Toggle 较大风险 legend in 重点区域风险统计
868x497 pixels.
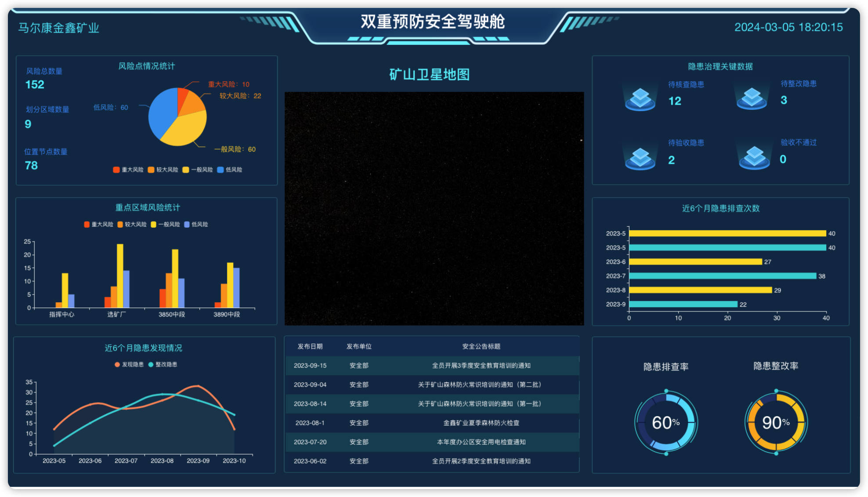point(132,224)
